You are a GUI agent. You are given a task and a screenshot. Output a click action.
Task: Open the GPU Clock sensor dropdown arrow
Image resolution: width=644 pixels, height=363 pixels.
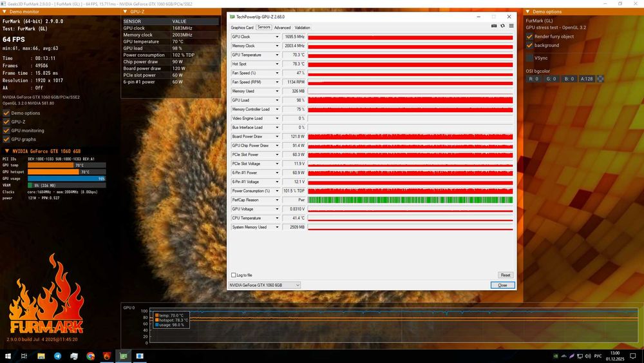(277, 37)
